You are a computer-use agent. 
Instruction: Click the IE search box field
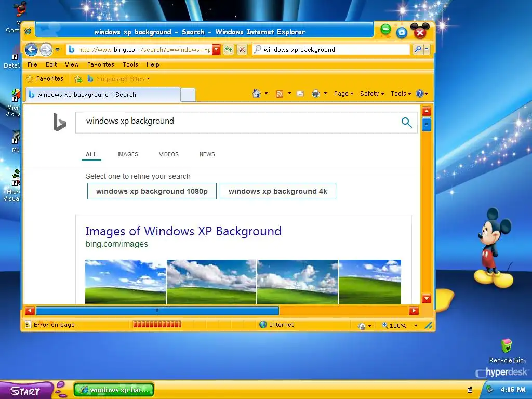point(331,49)
